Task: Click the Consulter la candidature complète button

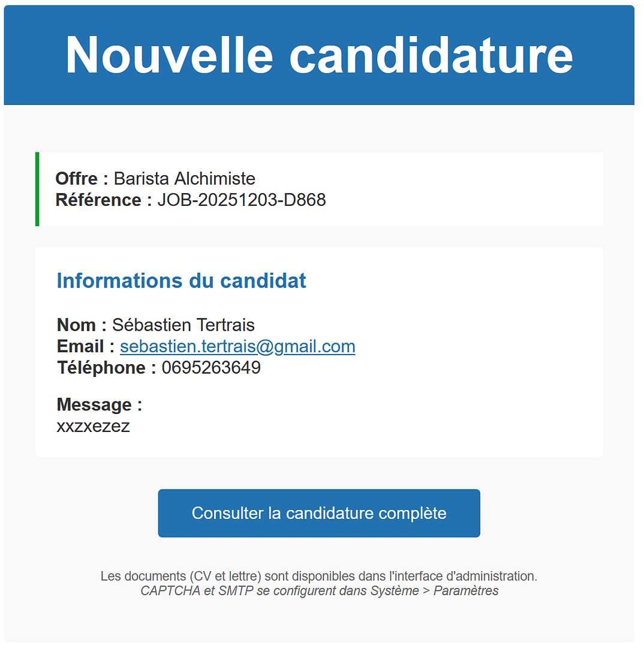Action: click(319, 514)
